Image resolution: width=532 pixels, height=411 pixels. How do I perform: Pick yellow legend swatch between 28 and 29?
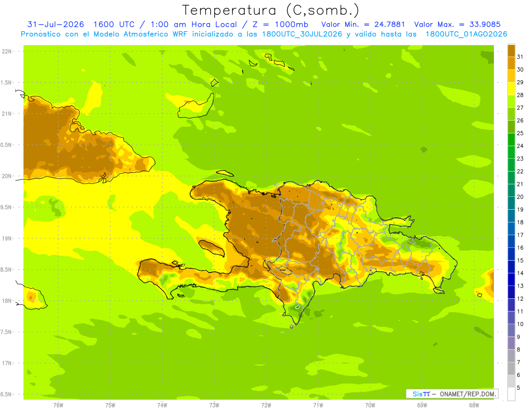[x=511, y=89]
